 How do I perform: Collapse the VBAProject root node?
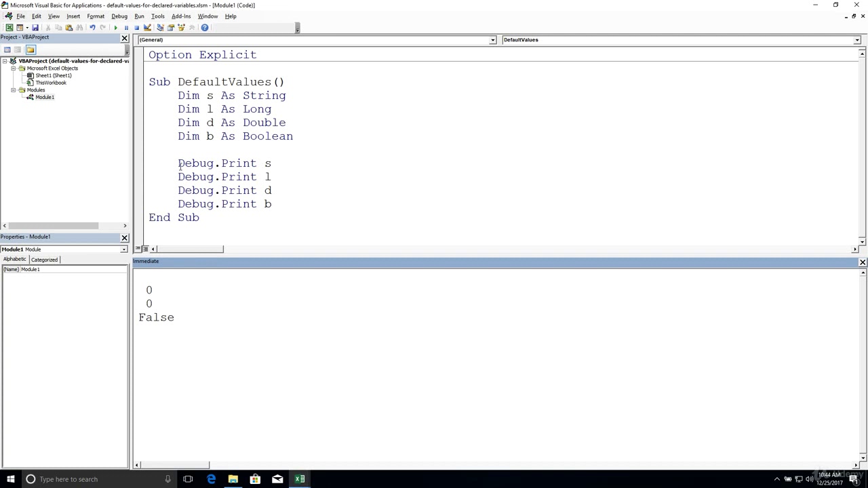click(5, 61)
